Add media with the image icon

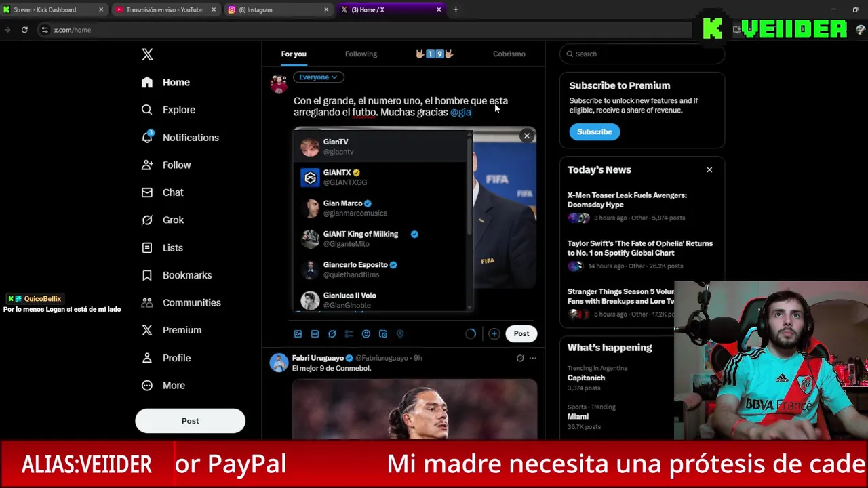(298, 333)
